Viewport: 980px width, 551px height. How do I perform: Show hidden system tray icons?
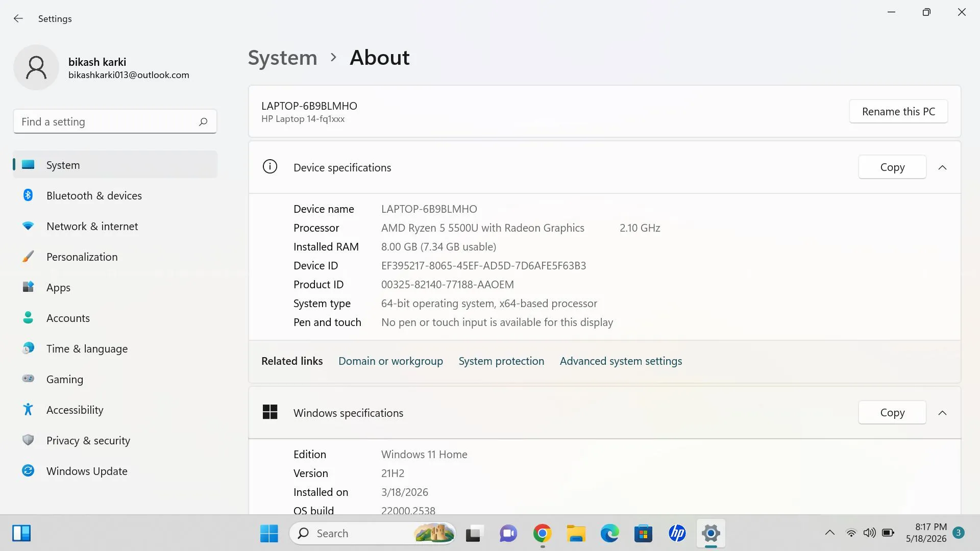(x=830, y=533)
